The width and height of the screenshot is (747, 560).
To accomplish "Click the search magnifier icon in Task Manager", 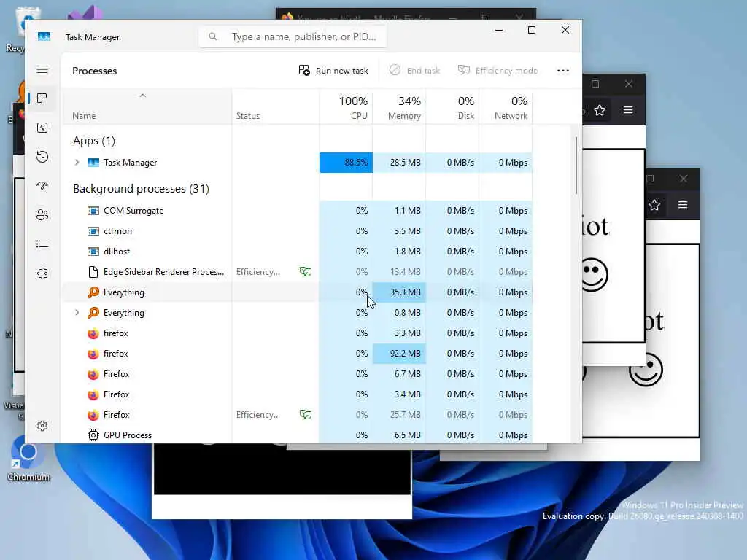I will [213, 36].
